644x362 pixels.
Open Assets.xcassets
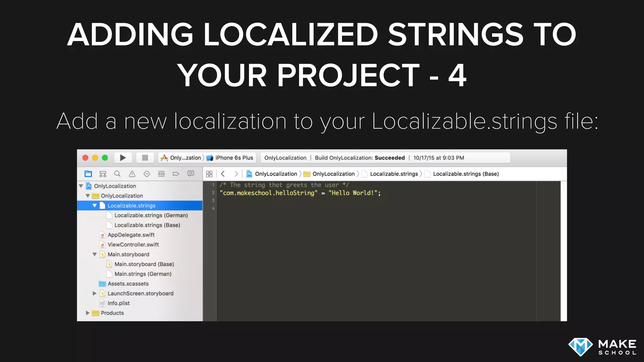(x=124, y=283)
